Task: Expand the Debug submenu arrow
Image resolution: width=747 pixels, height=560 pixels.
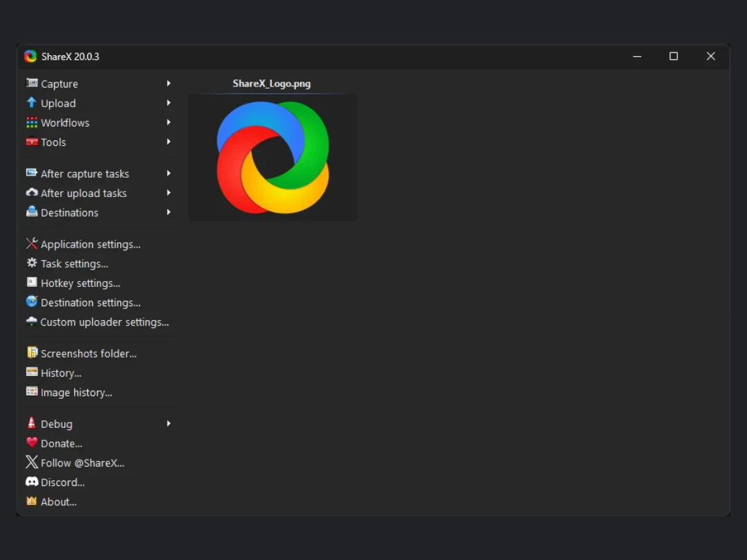Action: (169, 424)
